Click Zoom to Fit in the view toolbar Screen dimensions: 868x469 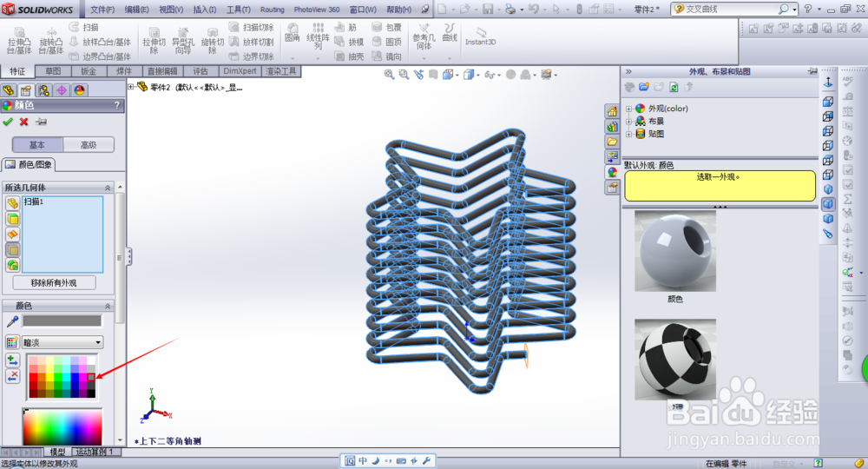pos(389,74)
